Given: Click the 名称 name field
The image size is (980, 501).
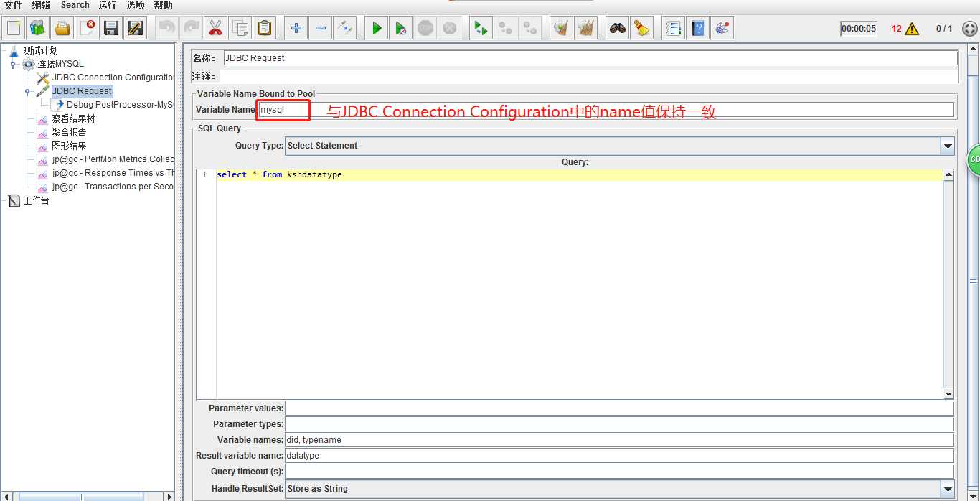Looking at the screenshot, I should (590, 58).
